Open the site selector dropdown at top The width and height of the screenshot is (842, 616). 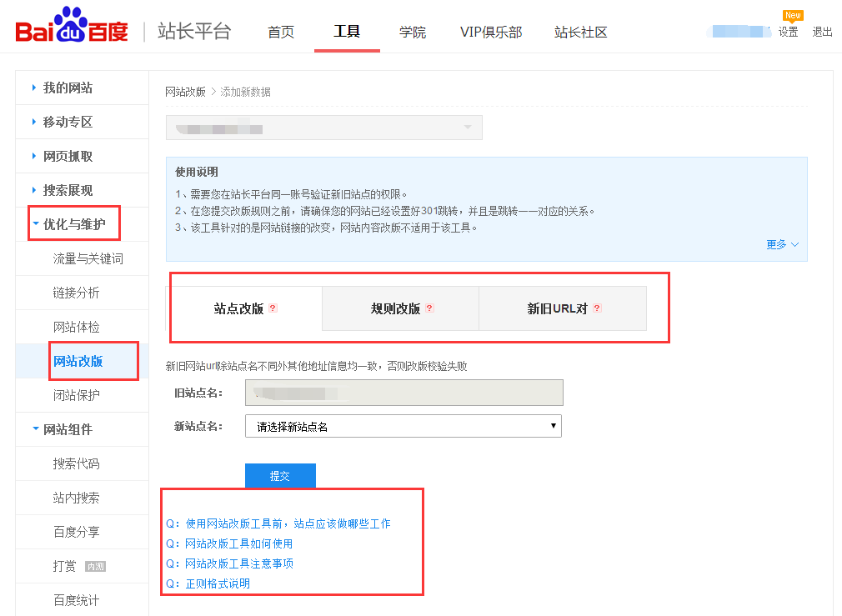pos(323,128)
